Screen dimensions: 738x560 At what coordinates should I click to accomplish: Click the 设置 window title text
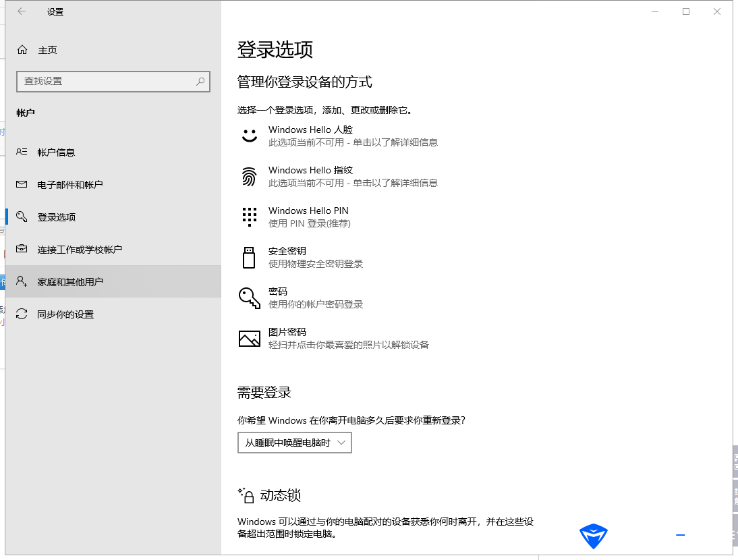(55, 11)
